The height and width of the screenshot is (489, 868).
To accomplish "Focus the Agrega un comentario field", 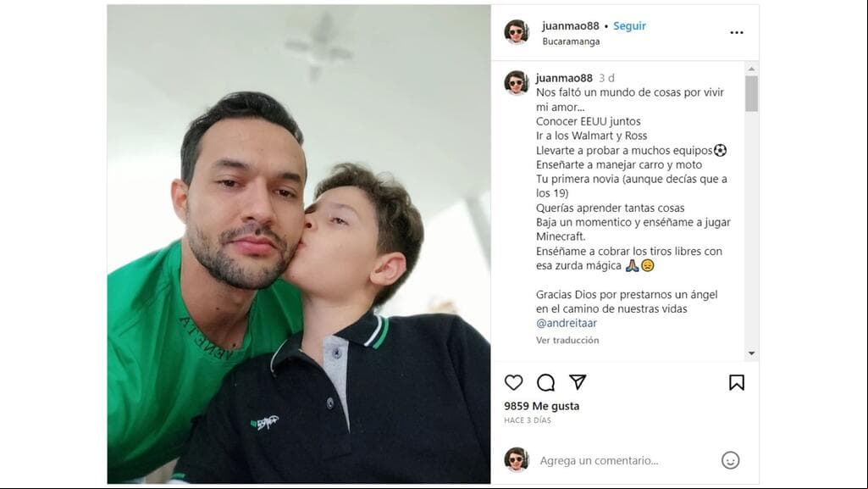I will point(626,460).
